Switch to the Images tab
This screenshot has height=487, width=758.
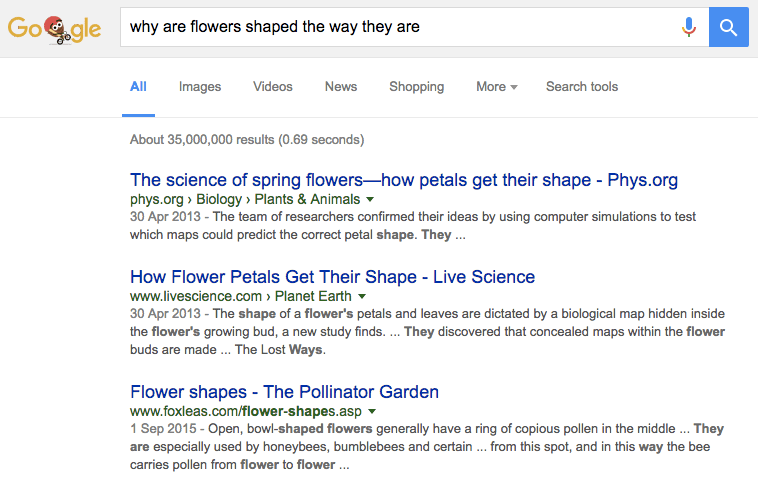point(200,87)
